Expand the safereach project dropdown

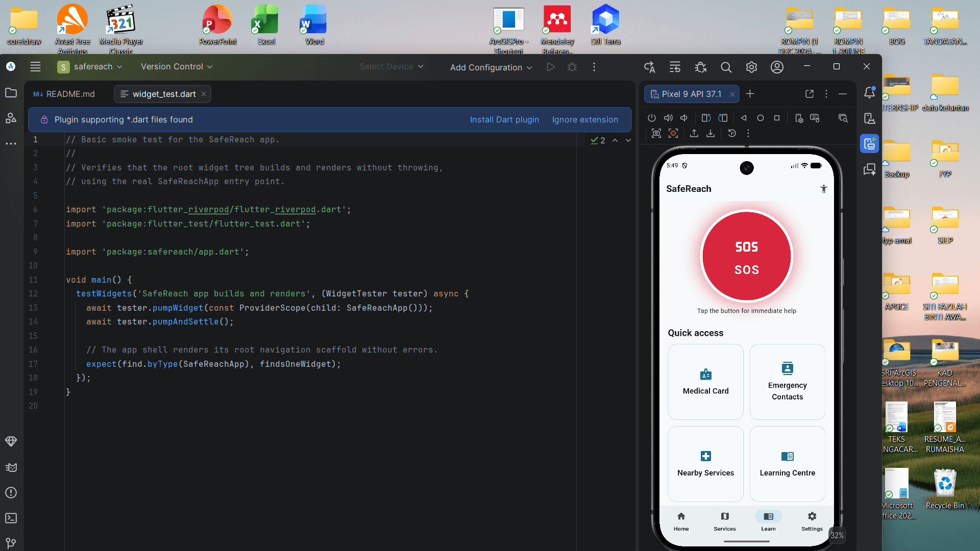tap(90, 67)
